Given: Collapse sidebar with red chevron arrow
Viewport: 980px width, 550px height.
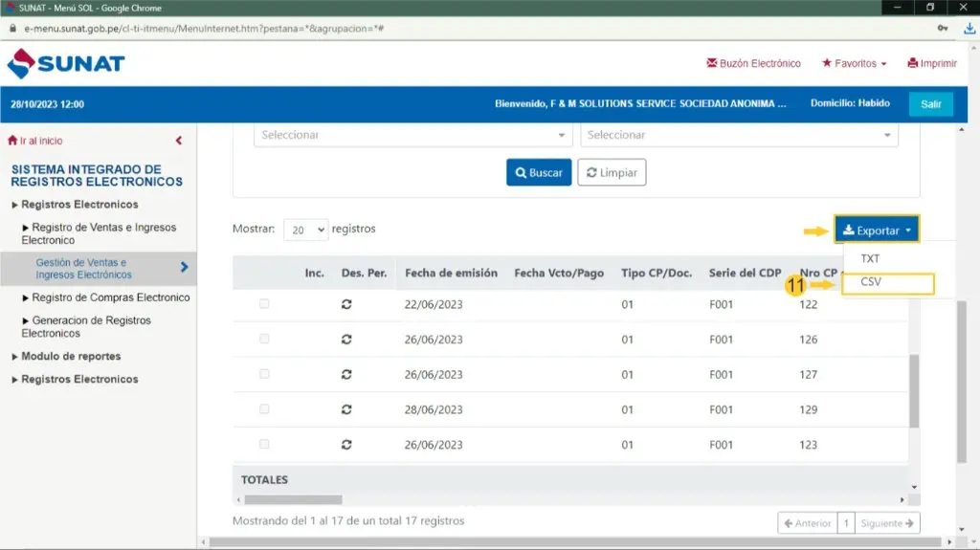Looking at the screenshot, I should (x=179, y=141).
